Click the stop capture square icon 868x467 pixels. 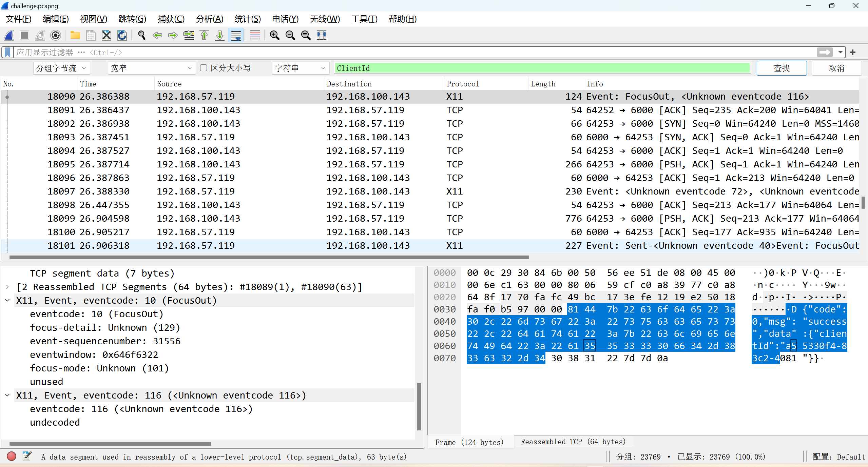24,35
